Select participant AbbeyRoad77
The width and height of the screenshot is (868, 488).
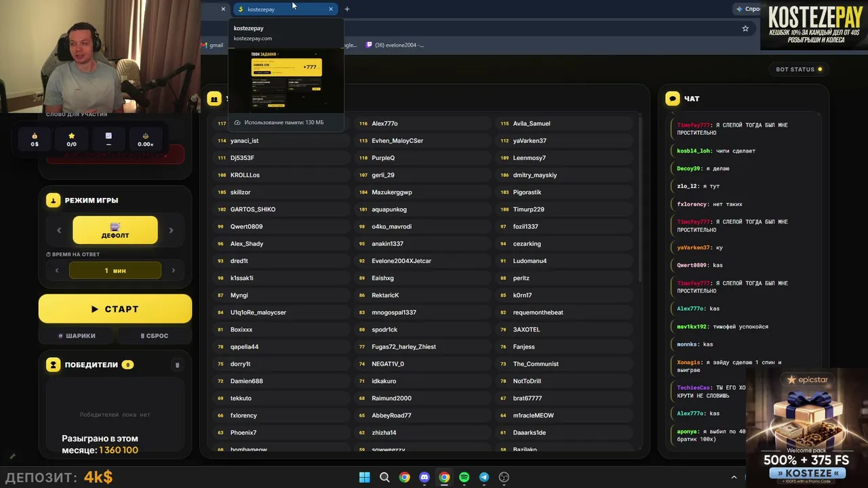point(422,415)
